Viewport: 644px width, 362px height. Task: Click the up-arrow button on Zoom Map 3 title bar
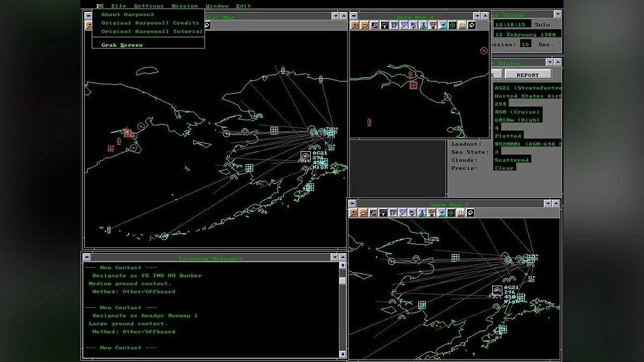coord(556,203)
